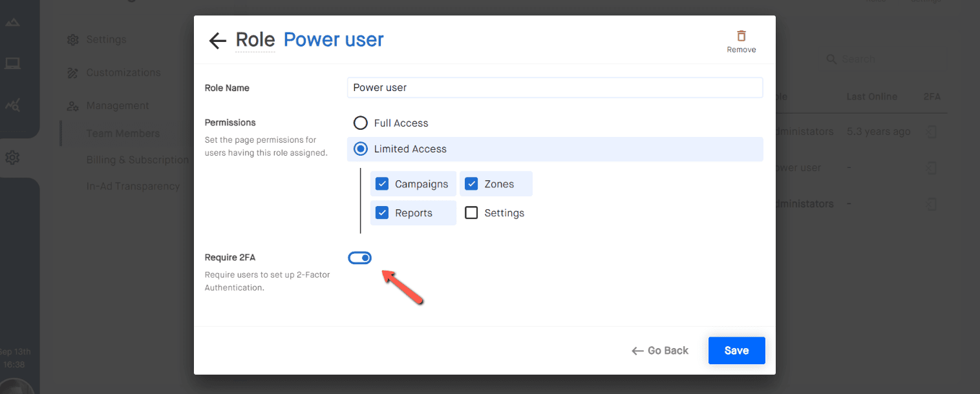Select the Full Access radio button

[360, 123]
